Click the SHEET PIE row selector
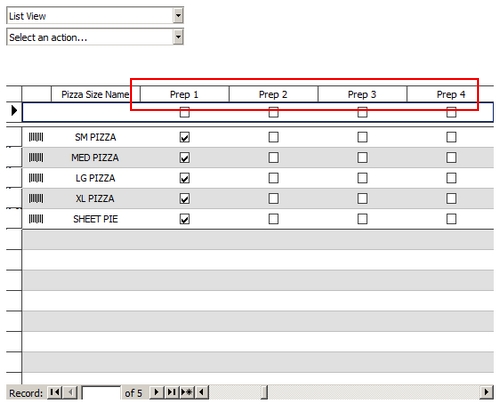Viewport: 500px width, 404px height. click(14, 219)
